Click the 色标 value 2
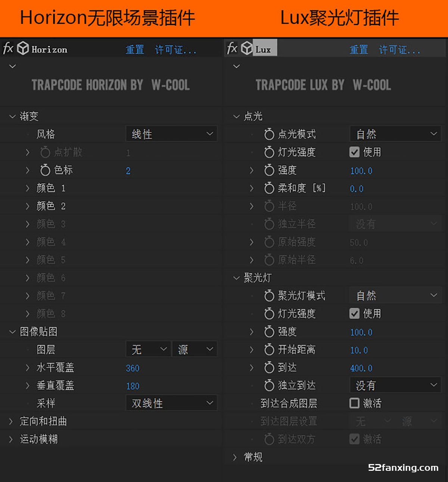The width and height of the screenshot is (448, 482). tap(128, 171)
